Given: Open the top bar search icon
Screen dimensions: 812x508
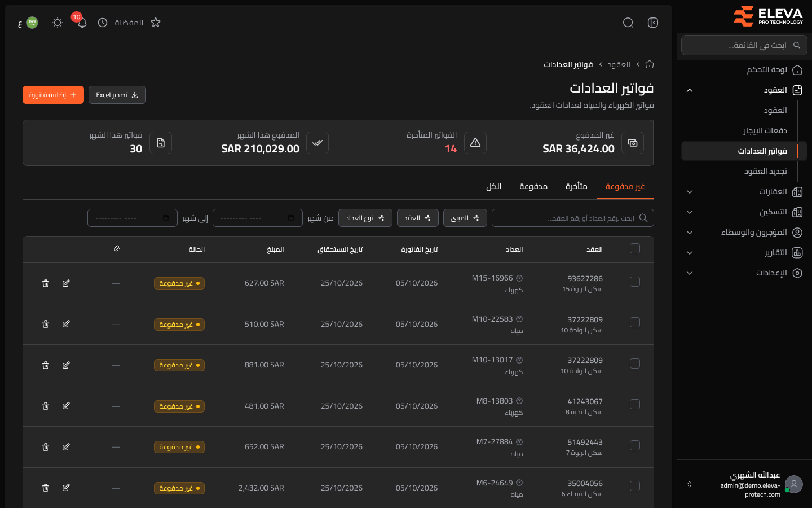Looking at the screenshot, I should (628, 23).
